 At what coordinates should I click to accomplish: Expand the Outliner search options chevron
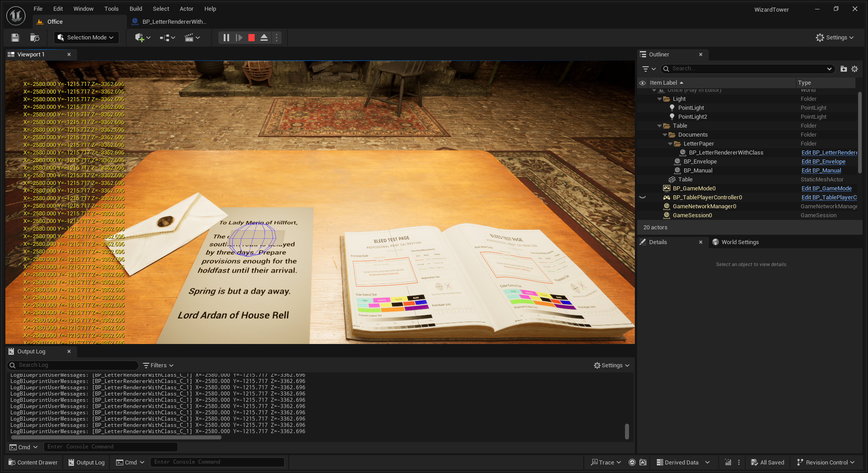click(x=829, y=69)
